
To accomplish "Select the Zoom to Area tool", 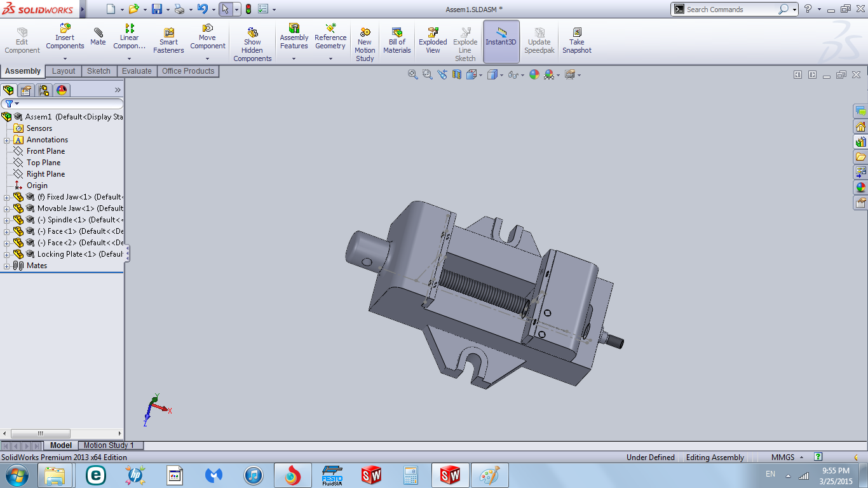I will pyautogui.click(x=428, y=74).
